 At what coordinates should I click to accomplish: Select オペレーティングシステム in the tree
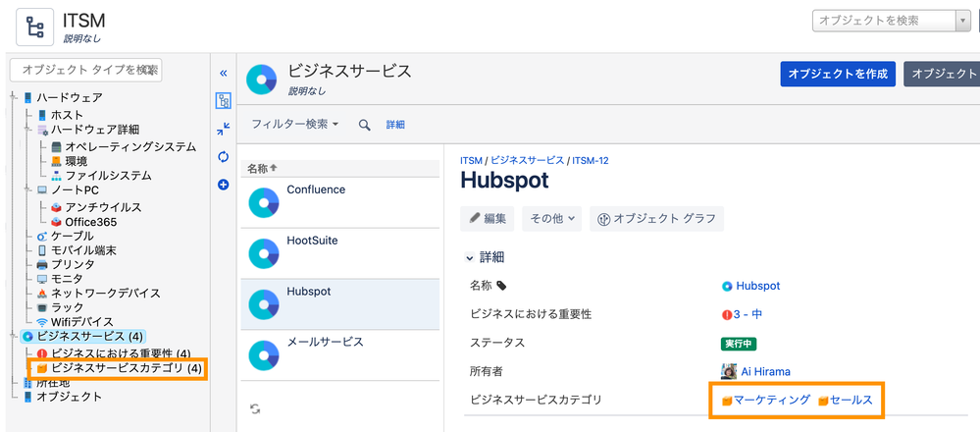click(130, 147)
